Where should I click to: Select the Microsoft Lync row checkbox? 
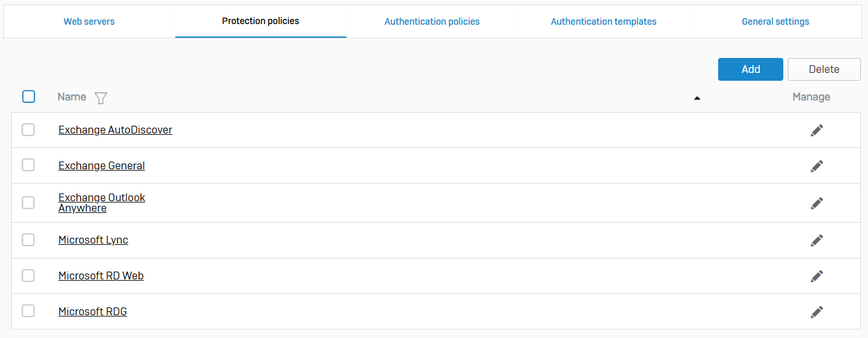pos(28,240)
